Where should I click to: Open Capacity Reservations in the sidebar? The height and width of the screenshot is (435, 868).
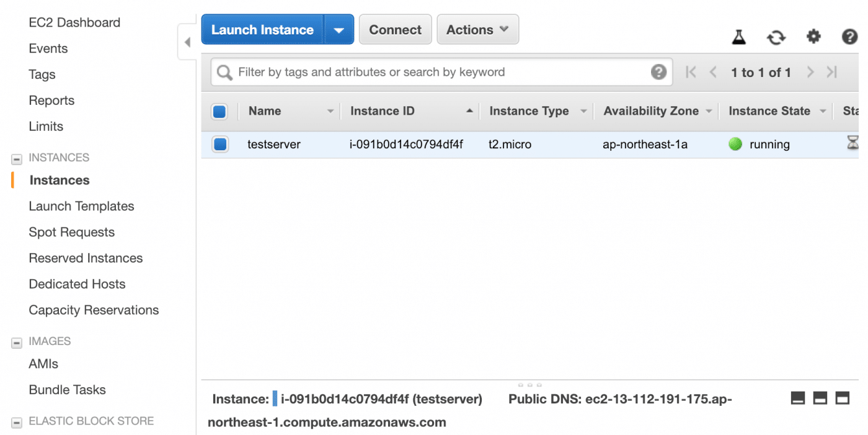click(94, 310)
